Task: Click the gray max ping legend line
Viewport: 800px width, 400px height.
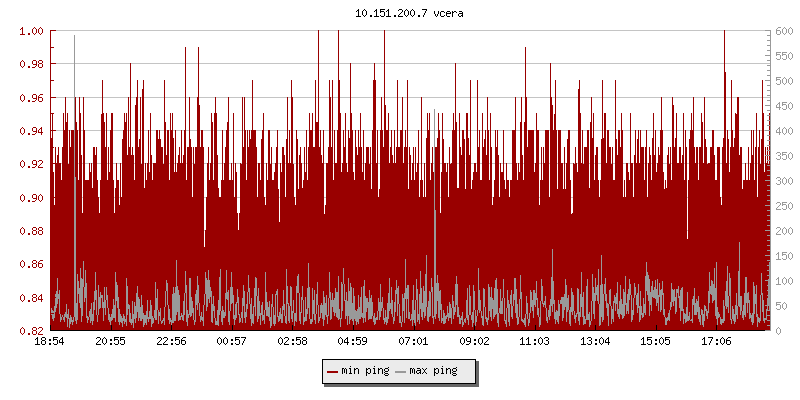Action: [x=401, y=371]
